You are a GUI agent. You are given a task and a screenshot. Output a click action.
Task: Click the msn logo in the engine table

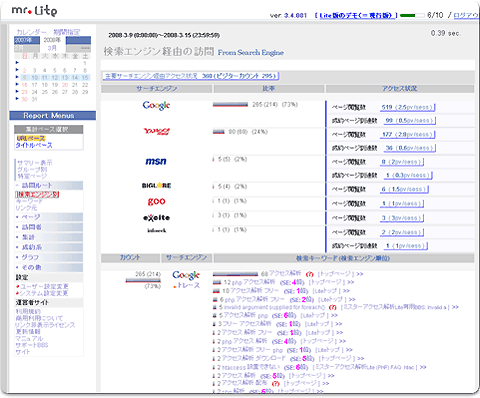156,161
